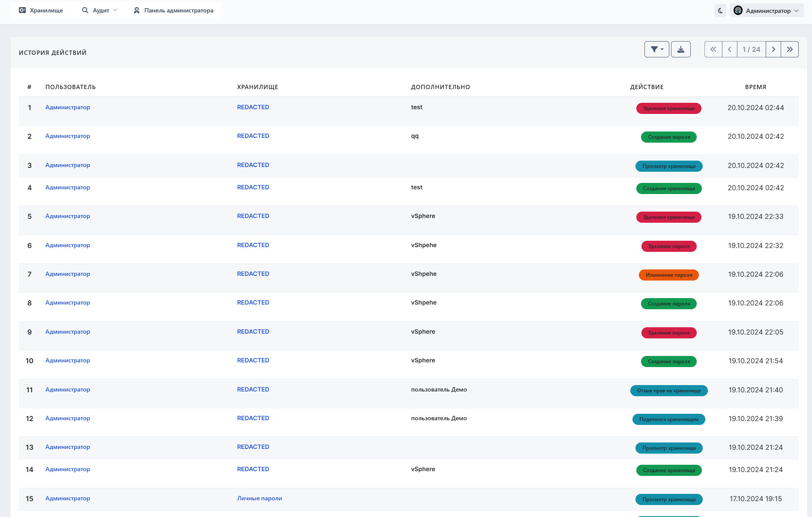
Task: Click REDACTED storage link in row 7
Action: tap(253, 274)
